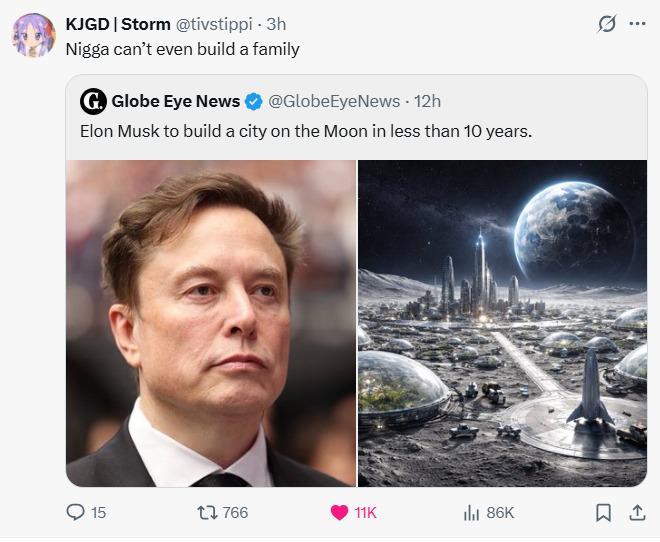Click the Globe Eye News logo avatar
Image resolution: width=660 pixels, height=542 pixels.
92,101
